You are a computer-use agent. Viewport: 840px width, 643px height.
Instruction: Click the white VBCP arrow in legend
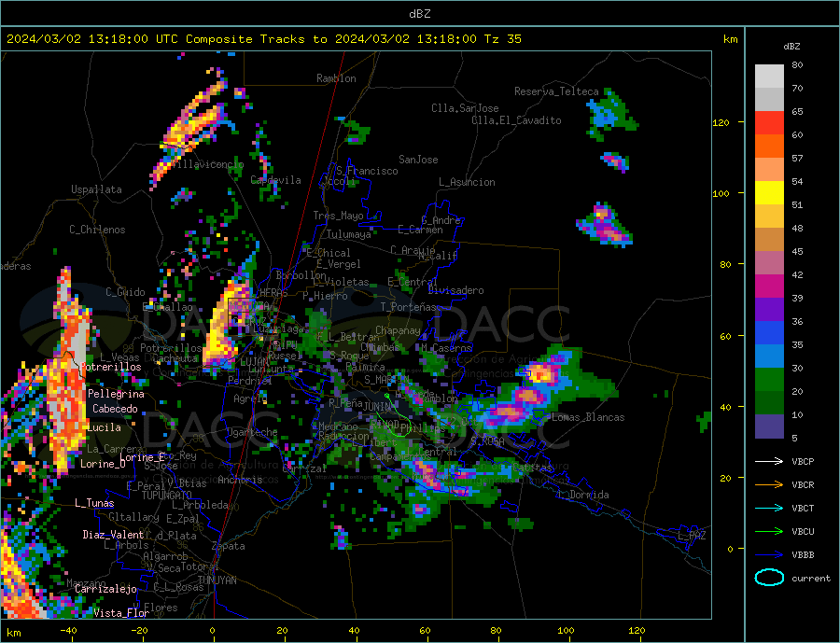769,461
